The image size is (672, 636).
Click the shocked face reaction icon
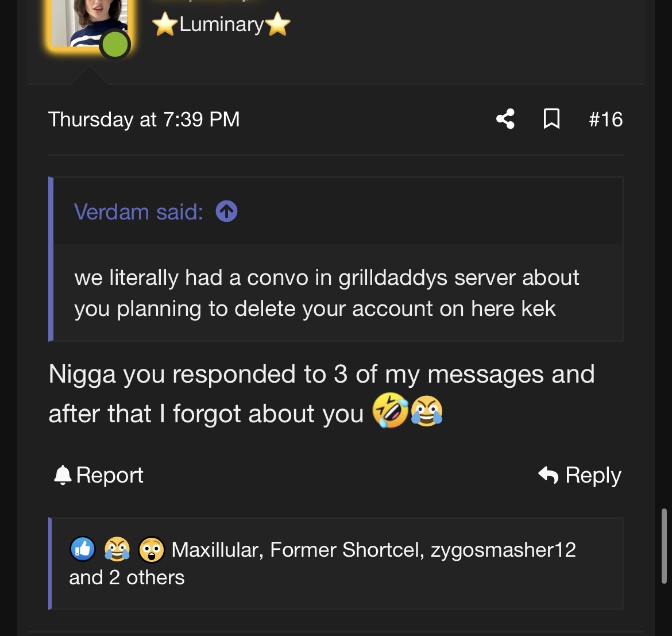tap(152, 549)
